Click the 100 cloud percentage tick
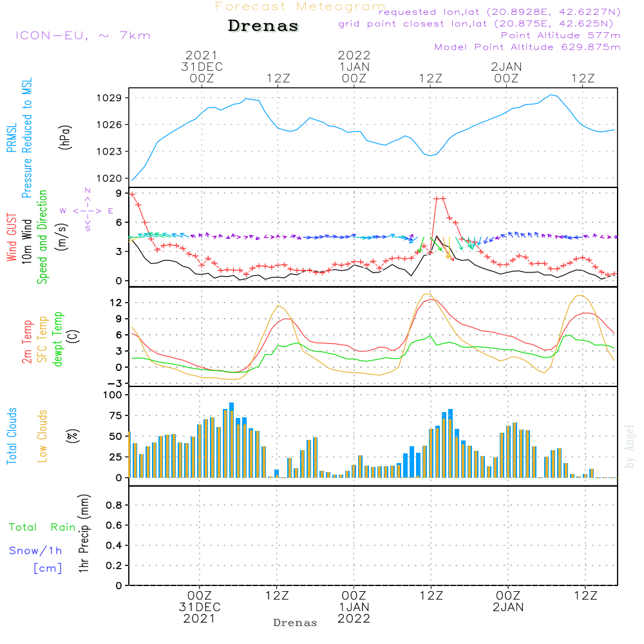The width and height of the screenshot is (644, 644). click(113, 395)
